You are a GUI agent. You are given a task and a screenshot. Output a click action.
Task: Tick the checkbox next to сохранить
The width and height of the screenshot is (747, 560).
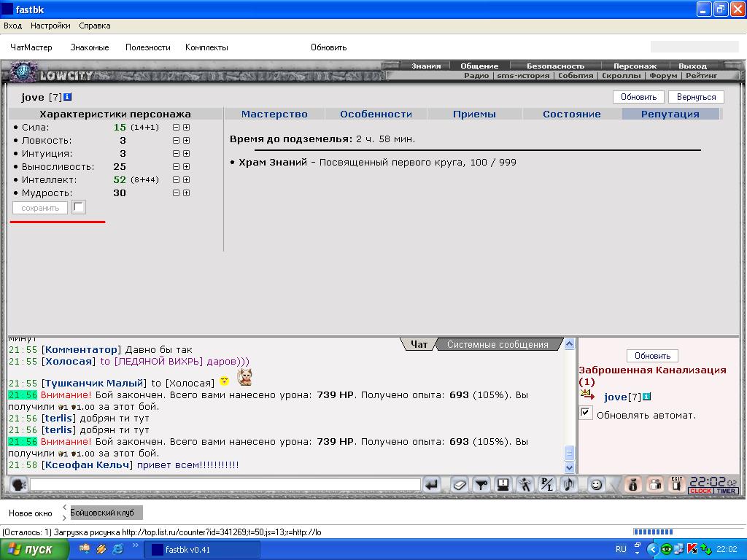[79, 207]
